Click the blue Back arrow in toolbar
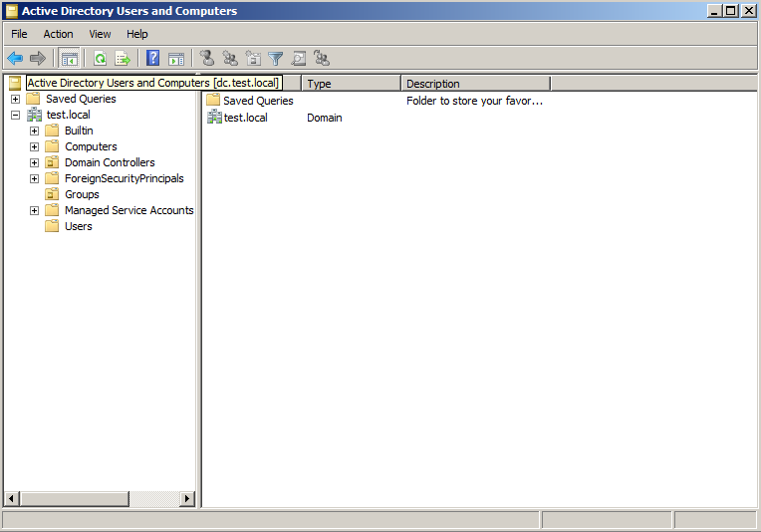761x532 pixels. pos(15,59)
